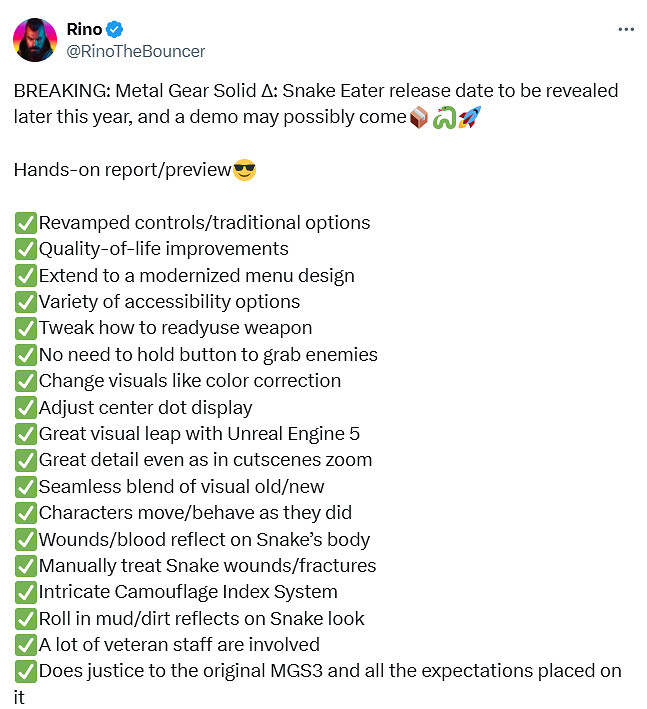This screenshot has height=709, width=647.
Task: Click check icon beside veteran staff line
Action: click(26, 645)
